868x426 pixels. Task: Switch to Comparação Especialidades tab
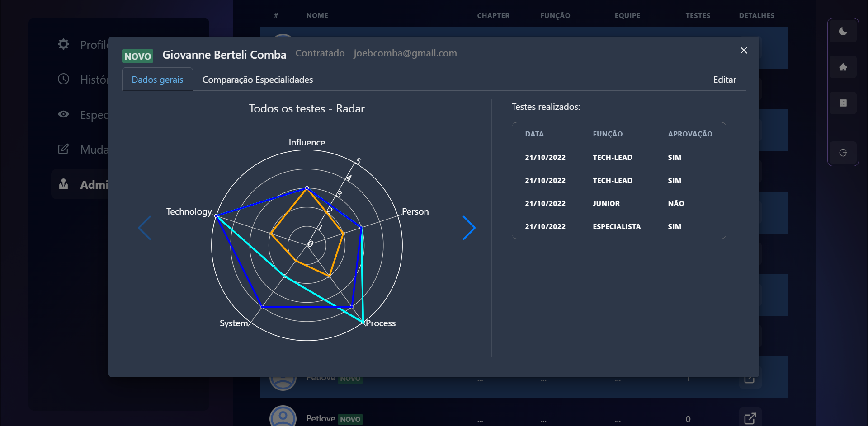(257, 80)
